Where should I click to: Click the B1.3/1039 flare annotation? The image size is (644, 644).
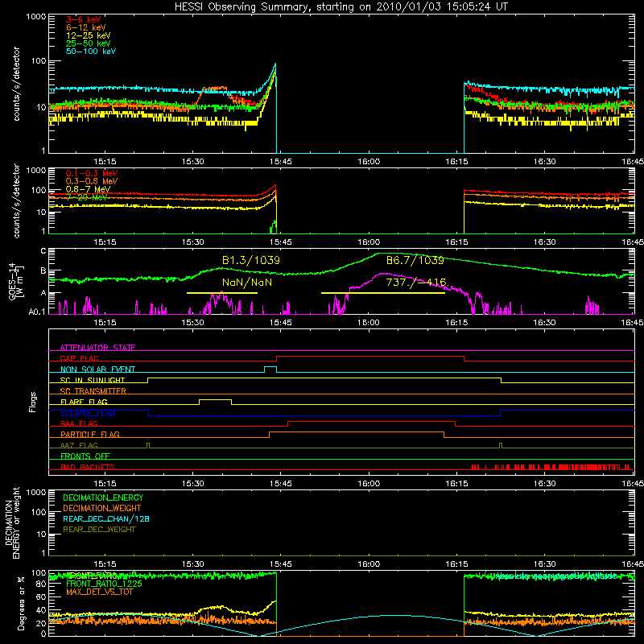click(251, 260)
